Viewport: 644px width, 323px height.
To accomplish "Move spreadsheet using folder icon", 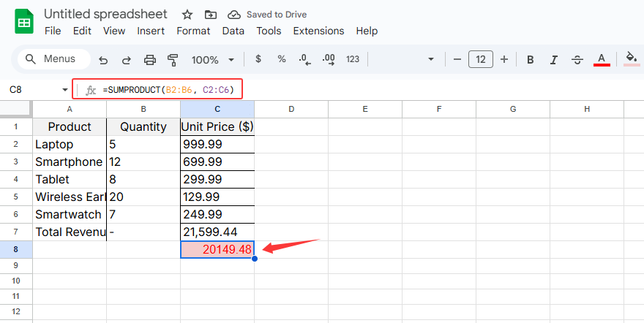I will click(211, 15).
